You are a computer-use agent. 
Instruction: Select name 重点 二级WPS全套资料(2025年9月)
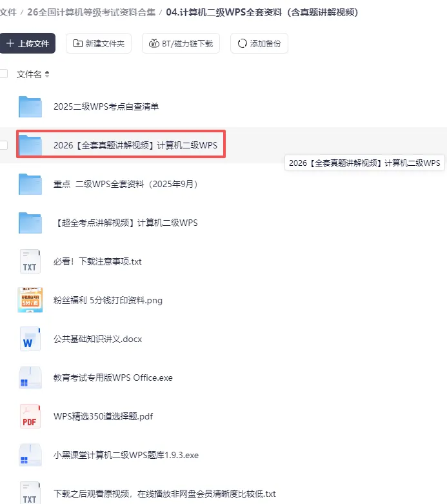pyautogui.click(x=126, y=184)
